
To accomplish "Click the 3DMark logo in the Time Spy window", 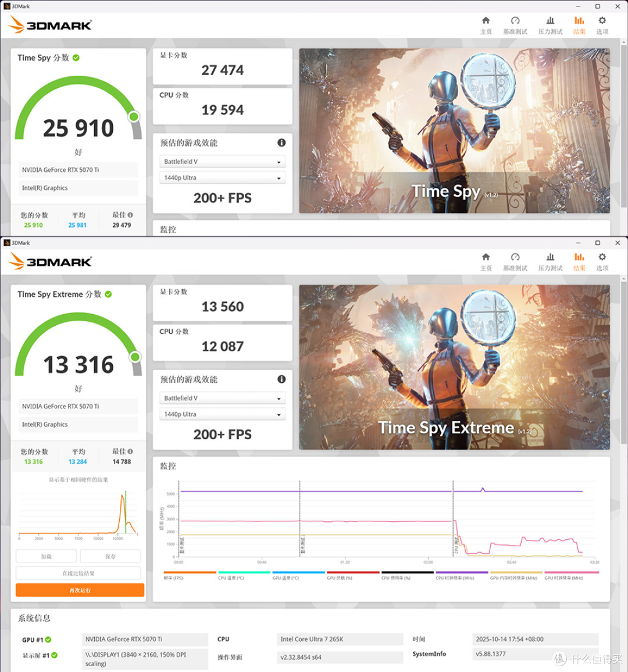I will coord(50,25).
